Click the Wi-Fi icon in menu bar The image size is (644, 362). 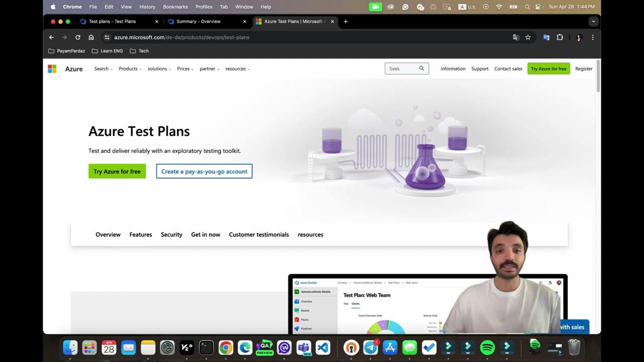coord(499,7)
